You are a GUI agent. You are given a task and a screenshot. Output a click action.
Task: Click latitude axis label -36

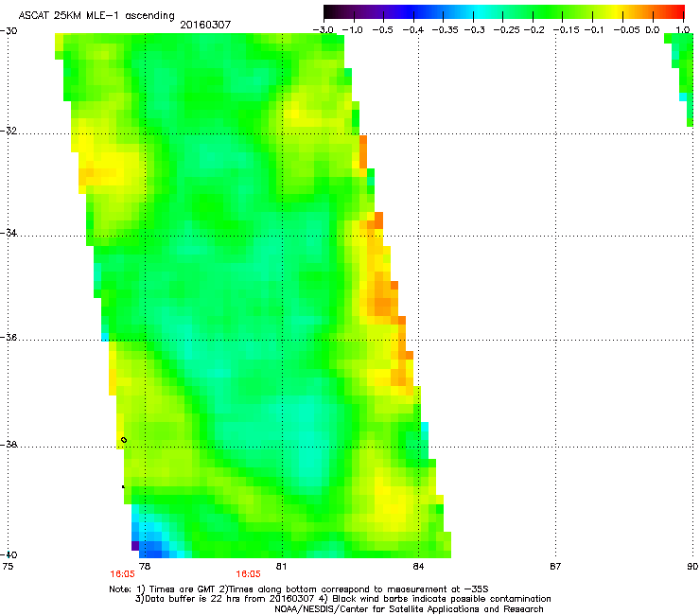coord(9,337)
